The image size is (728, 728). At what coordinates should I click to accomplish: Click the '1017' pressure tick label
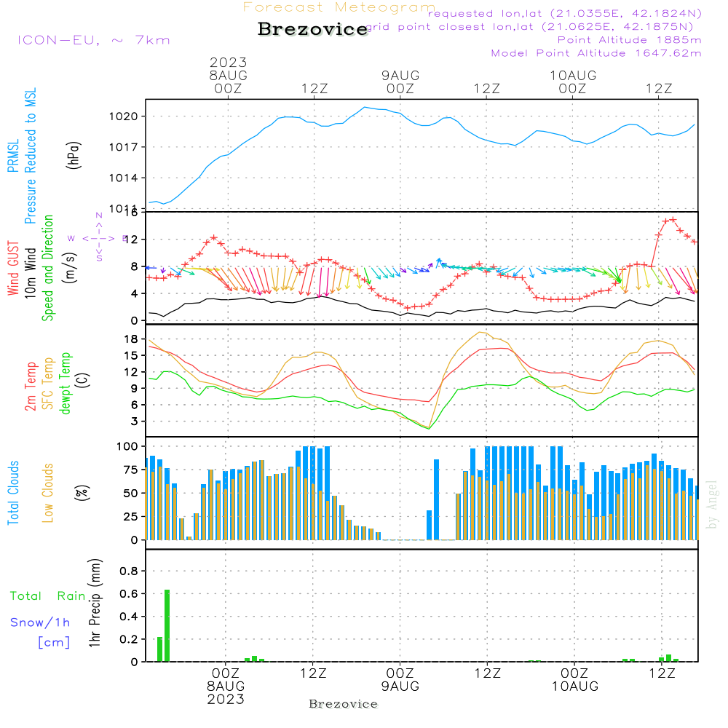(124, 147)
